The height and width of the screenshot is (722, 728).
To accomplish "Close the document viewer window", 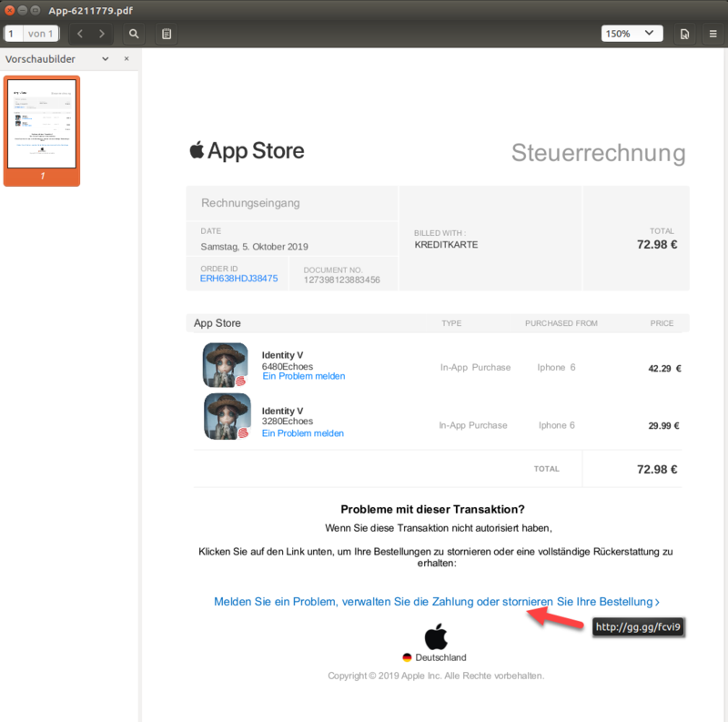I will 8,10.
